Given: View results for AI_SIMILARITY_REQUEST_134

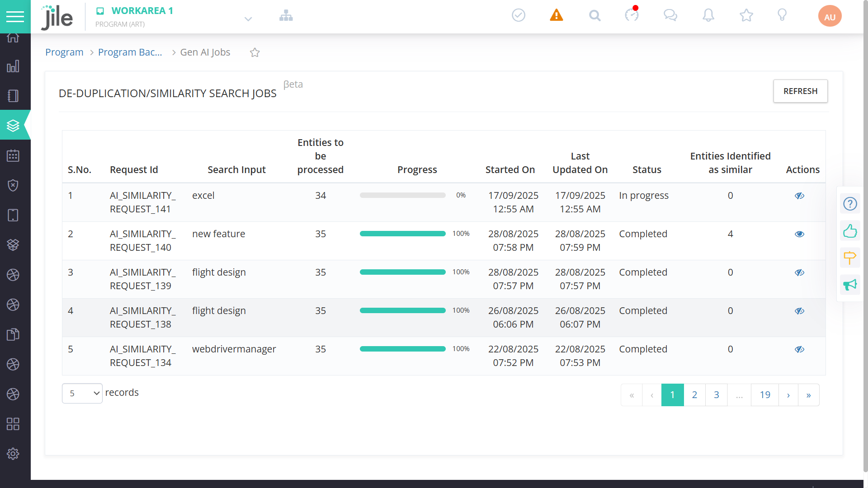Looking at the screenshot, I should [799, 349].
